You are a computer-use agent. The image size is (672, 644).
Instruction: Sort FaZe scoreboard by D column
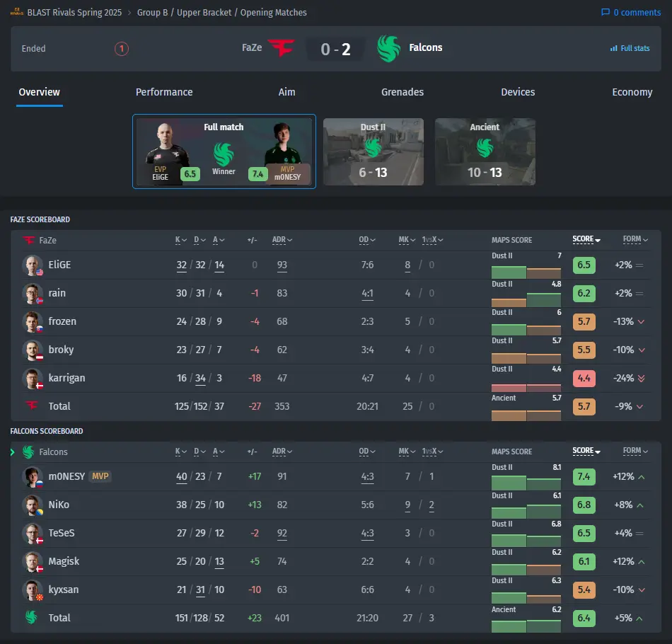pos(199,240)
